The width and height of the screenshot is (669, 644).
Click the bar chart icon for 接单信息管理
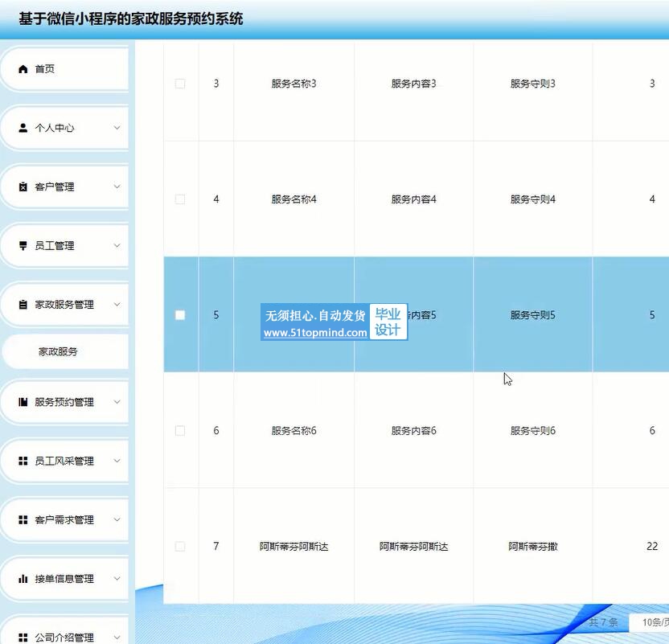[23, 579]
